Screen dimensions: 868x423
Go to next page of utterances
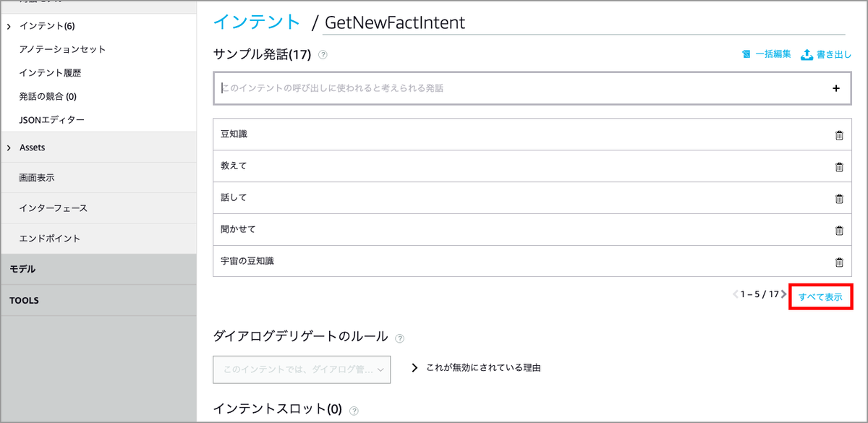click(x=783, y=294)
